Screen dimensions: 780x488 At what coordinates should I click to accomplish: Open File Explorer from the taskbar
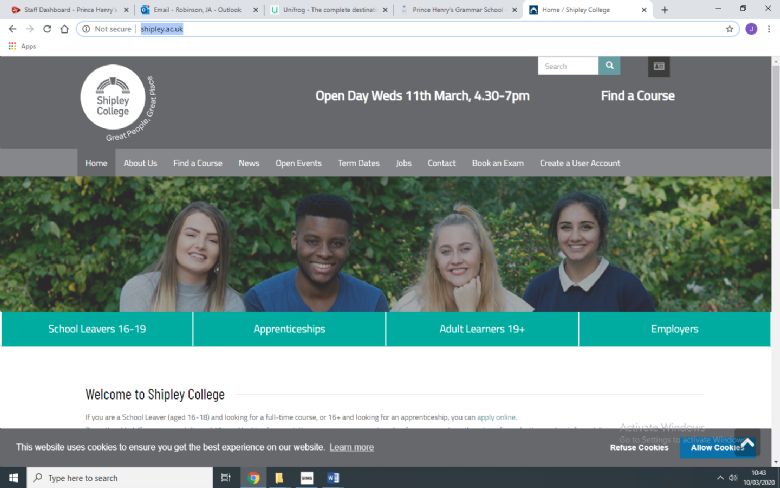(279, 478)
